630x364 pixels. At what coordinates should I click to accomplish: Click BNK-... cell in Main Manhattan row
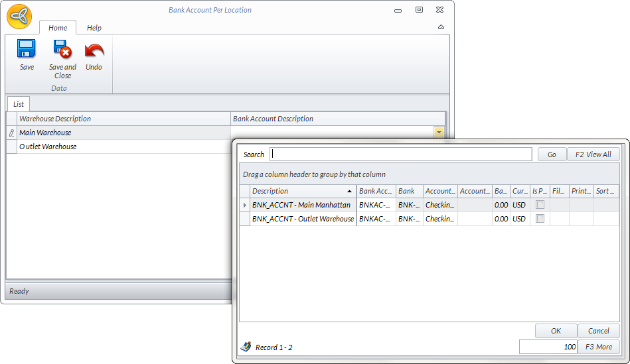pos(410,205)
